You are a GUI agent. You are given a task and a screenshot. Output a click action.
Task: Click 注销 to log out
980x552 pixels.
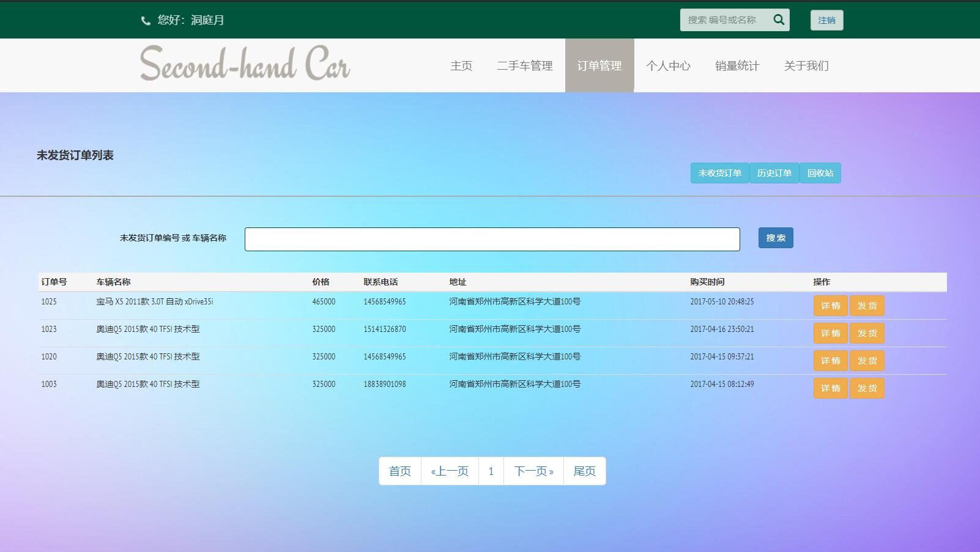[x=826, y=20]
